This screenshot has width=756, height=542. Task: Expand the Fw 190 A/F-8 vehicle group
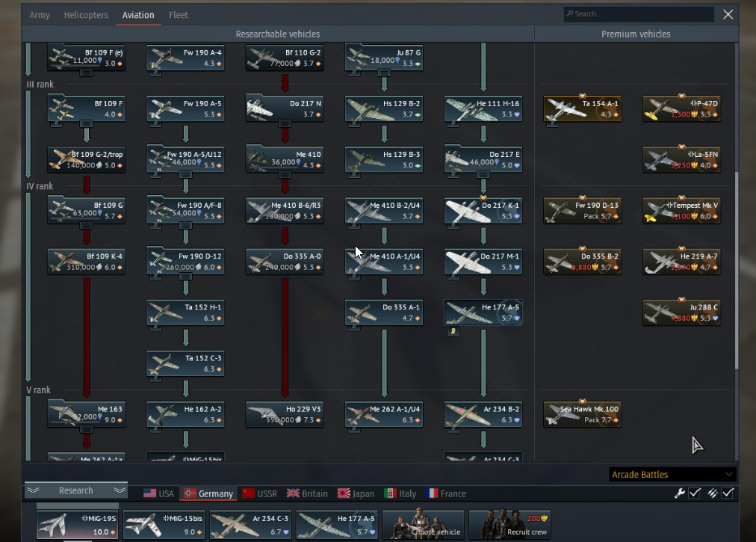[x=185, y=226]
